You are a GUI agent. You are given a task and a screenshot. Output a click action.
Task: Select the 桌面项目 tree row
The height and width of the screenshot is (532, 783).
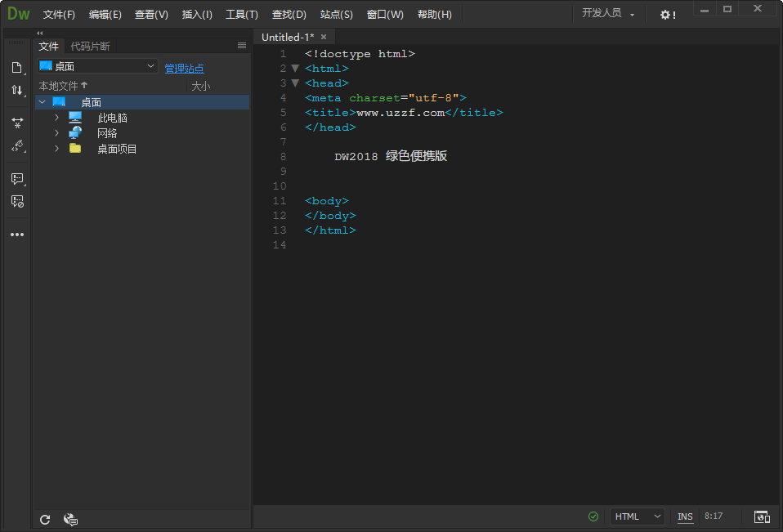[x=142, y=149]
